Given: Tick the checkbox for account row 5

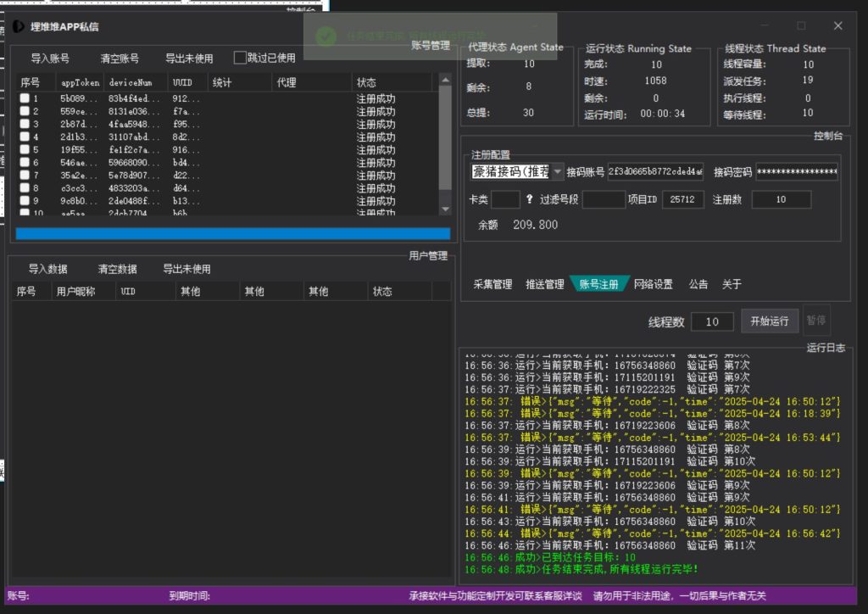Looking at the screenshot, I should click(25, 150).
